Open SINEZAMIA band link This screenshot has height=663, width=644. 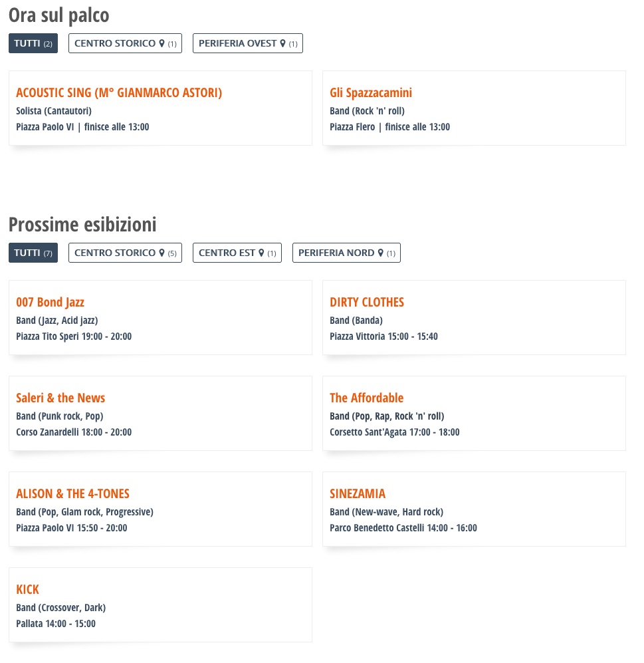point(358,493)
